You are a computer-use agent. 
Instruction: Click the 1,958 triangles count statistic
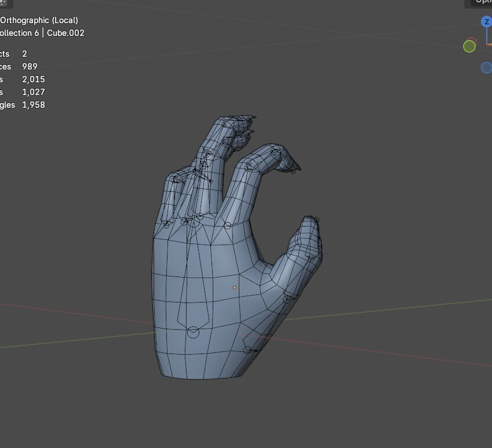(x=34, y=105)
